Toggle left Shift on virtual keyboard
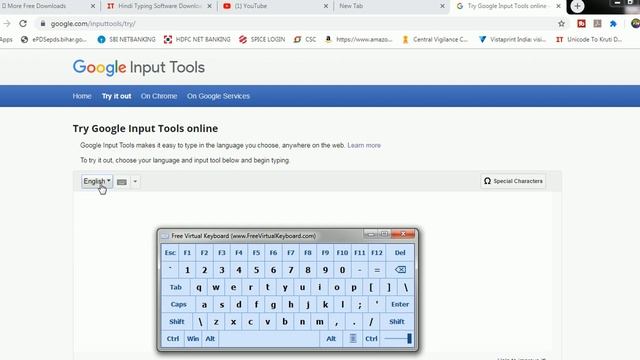 (x=177, y=321)
